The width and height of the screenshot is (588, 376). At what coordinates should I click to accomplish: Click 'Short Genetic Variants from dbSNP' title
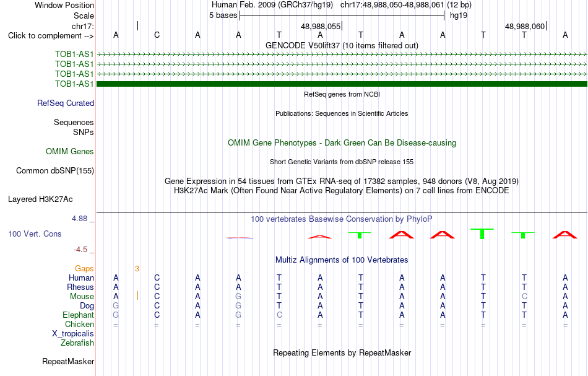click(x=342, y=162)
